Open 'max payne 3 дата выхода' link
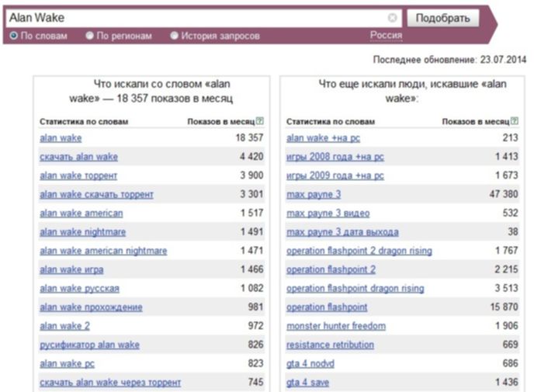 click(342, 232)
